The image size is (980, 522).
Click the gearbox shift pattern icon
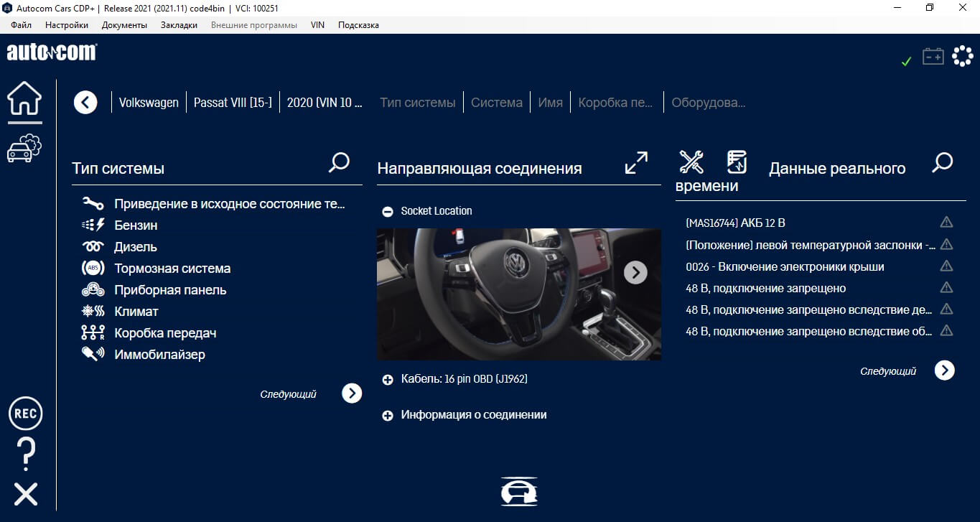(x=93, y=333)
